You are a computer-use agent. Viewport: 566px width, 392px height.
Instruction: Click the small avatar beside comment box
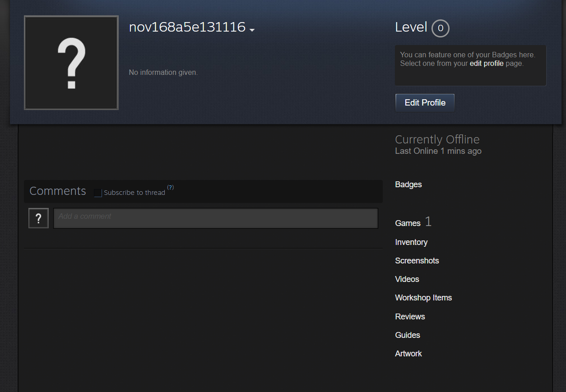(x=38, y=218)
